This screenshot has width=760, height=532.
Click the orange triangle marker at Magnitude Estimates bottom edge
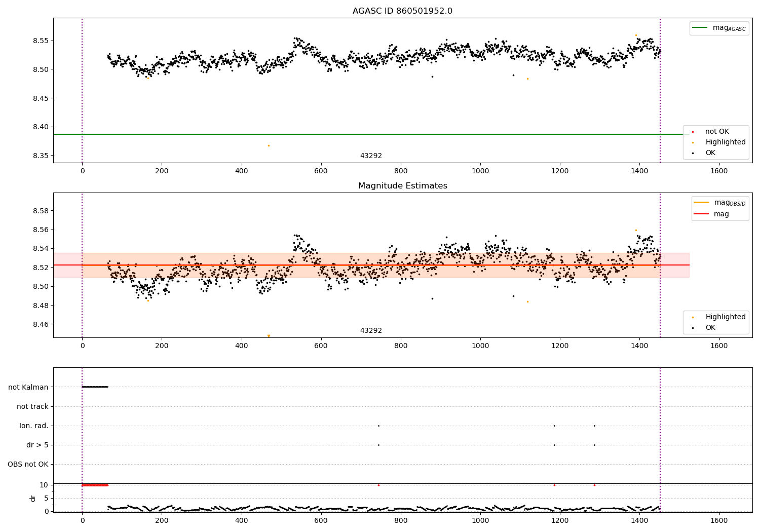[269, 336]
